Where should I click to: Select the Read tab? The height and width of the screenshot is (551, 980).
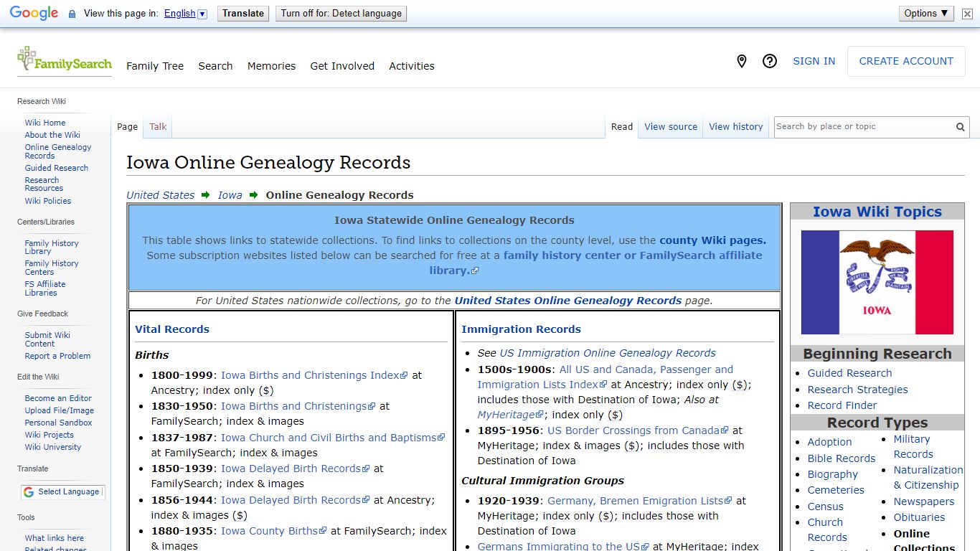pos(622,127)
